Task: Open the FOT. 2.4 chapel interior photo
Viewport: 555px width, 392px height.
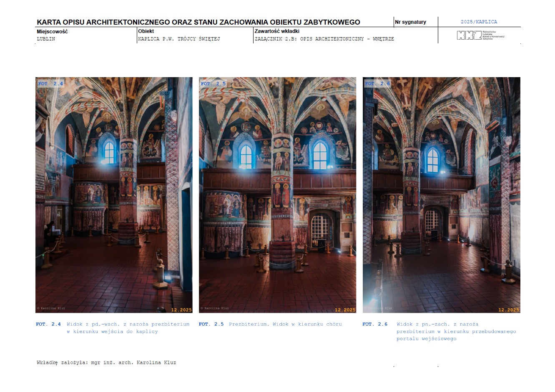Action: tap(114, 195)
